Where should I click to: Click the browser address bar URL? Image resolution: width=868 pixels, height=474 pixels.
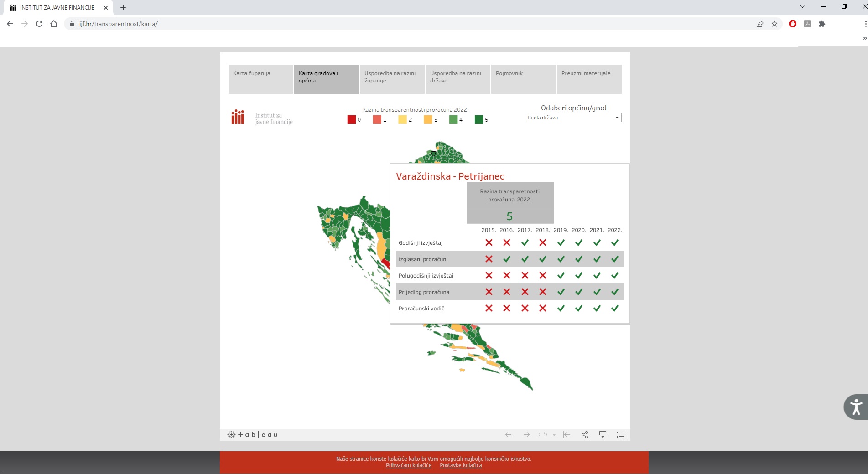pyautogui.click(x=119, y=24)
